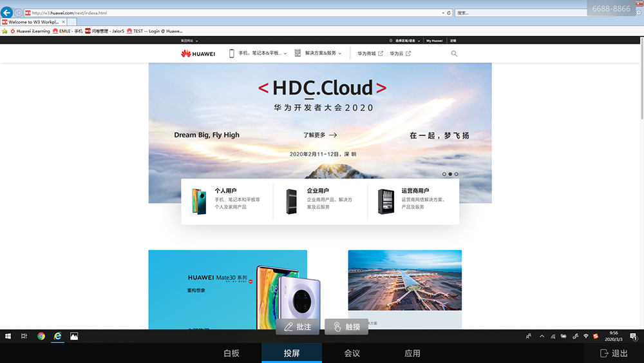Select second banner carousel dot
The width and height of the screenshot is (644, 363).
pyautogui.click(x=450, y=174)
